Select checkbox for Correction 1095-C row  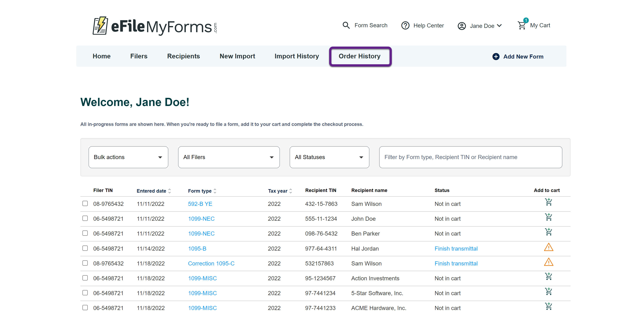(85, 263)
